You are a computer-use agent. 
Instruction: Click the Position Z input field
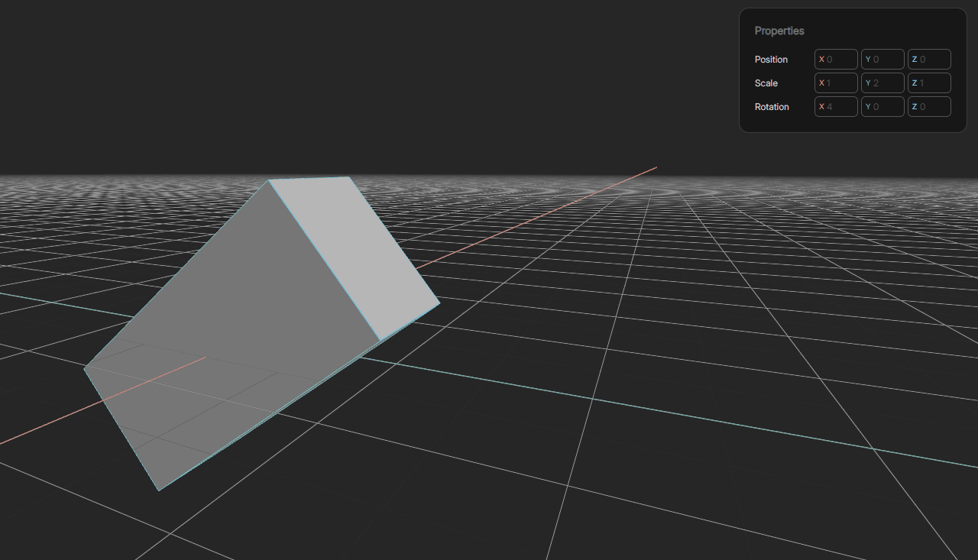click(x=929, y=60)
